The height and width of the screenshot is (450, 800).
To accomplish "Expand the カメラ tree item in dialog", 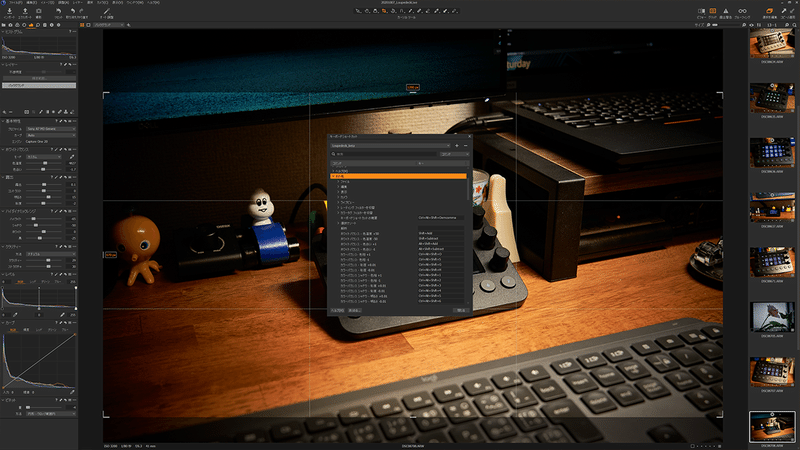I will tap(338, 197).
